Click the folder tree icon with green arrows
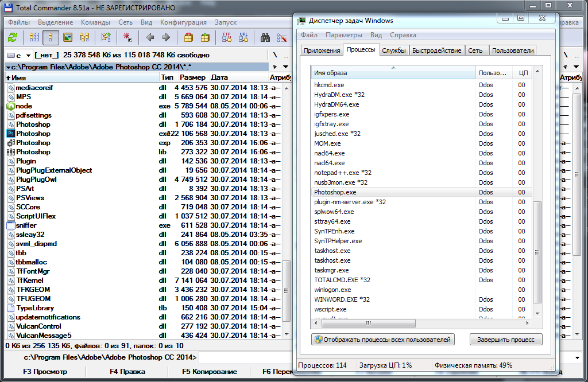The width and height of the screenshot is (588, 382). click(106, 37)
